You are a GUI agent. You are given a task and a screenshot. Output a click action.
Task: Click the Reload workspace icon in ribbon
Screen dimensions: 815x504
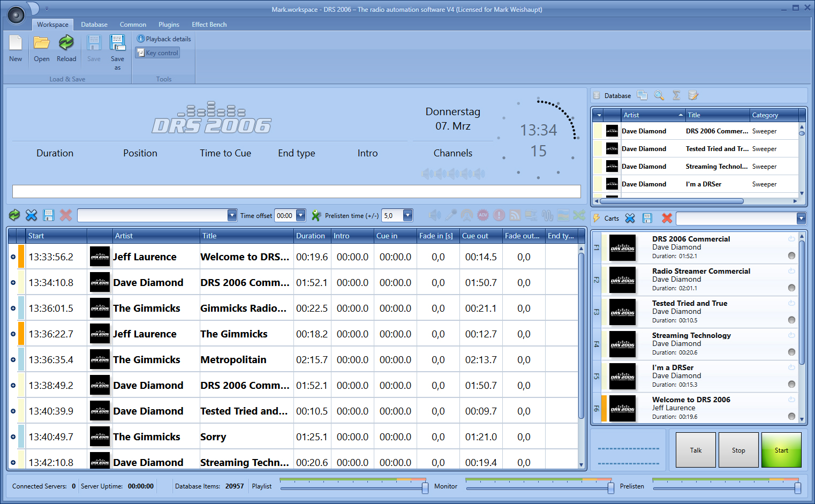coord(66,43)
